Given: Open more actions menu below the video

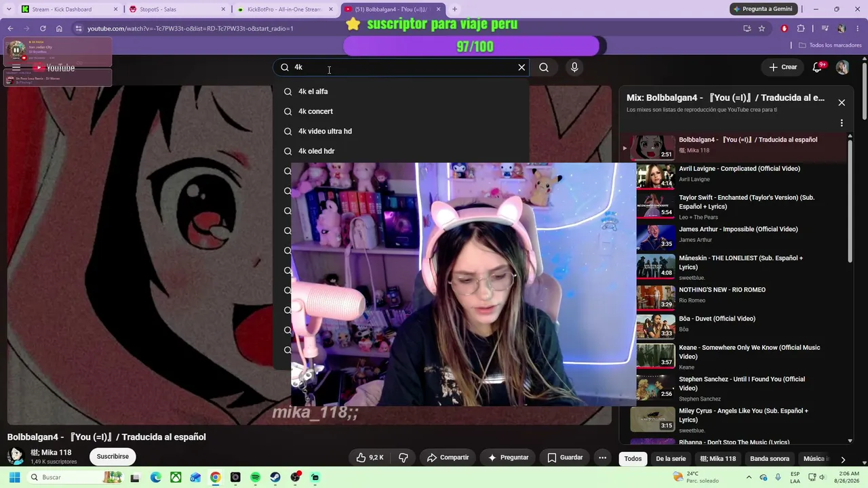Looking at the screenshot, I should [x=602, y=457].
